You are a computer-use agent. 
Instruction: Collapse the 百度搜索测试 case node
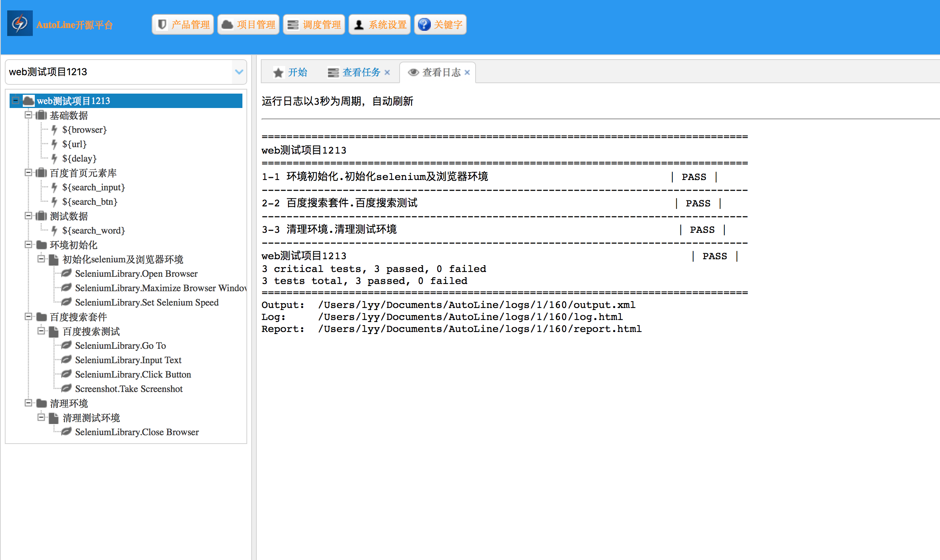[x=41, y=331]
